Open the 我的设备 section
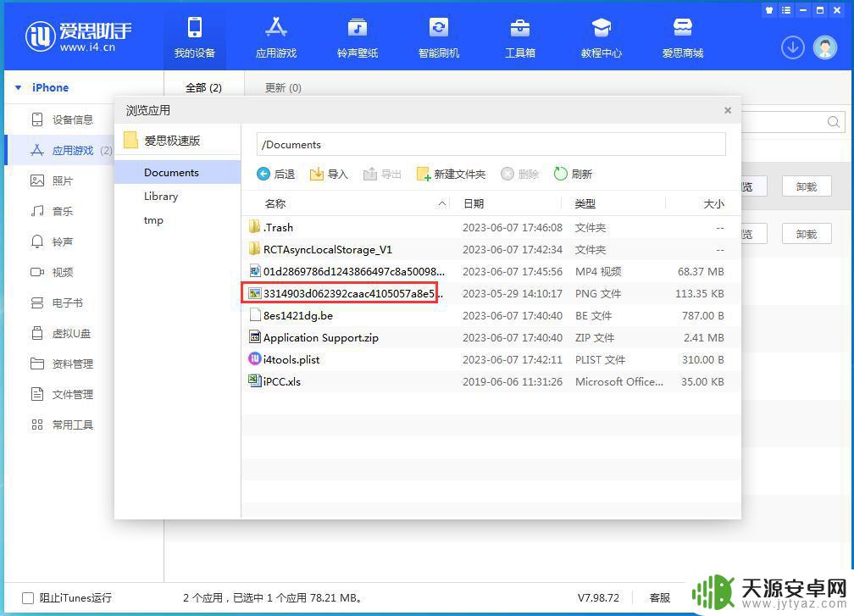 [x=195, y=37]
